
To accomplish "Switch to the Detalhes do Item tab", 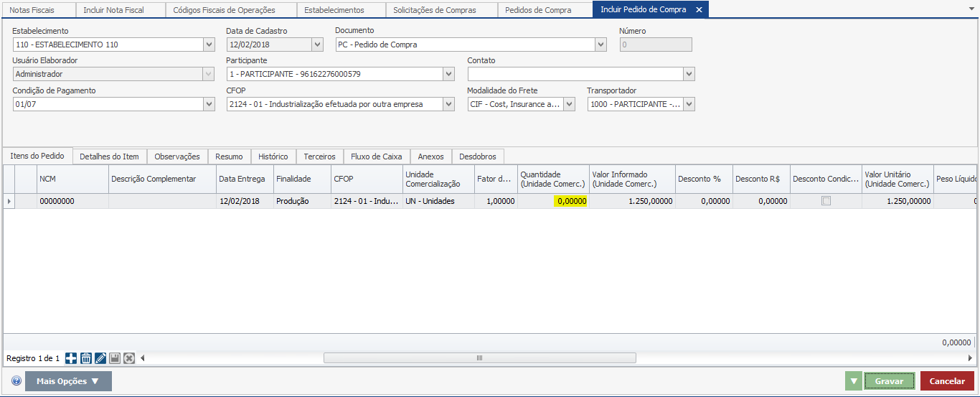I will (109, 157).
